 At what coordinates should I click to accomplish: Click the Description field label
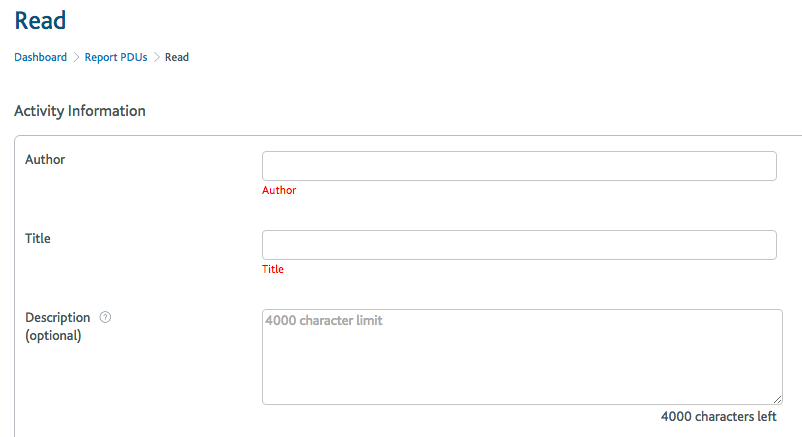tap(57, 317)
